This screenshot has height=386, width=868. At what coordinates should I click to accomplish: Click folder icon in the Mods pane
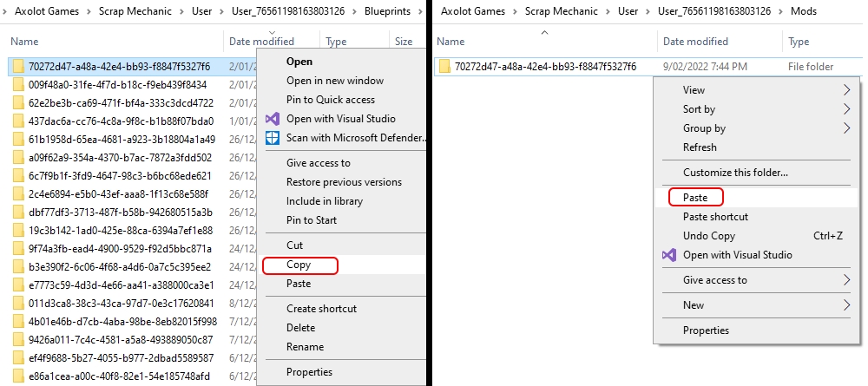coord(444,67)
